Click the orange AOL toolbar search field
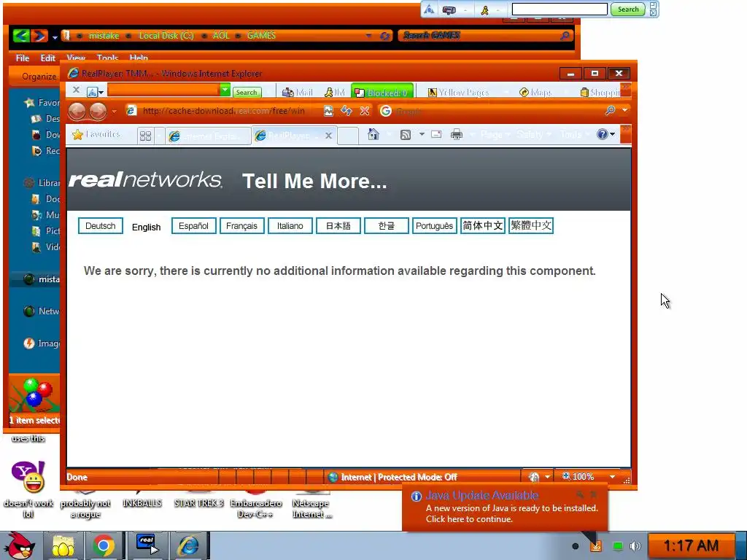747x560 pixels. tap(163, 90)
